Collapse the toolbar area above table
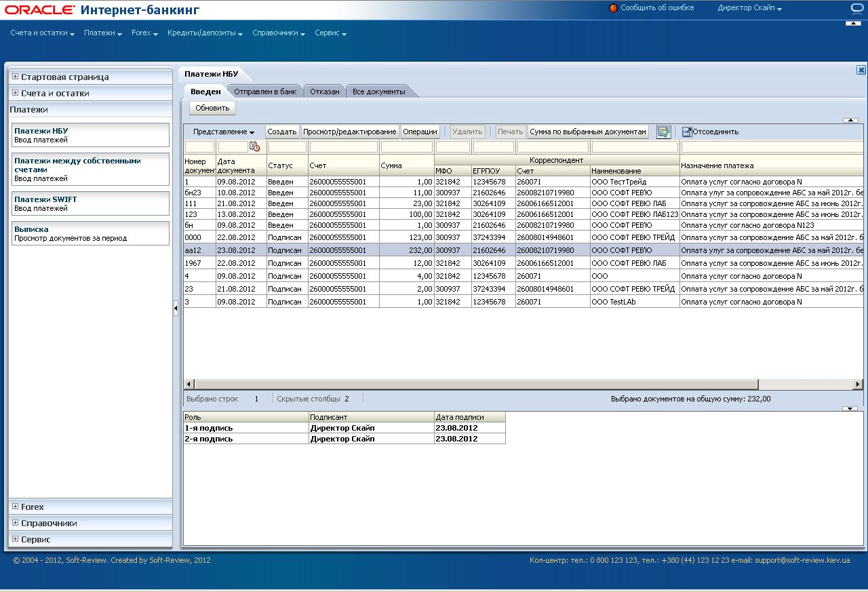This screenshot has height=592, width=868. point(850,120)
